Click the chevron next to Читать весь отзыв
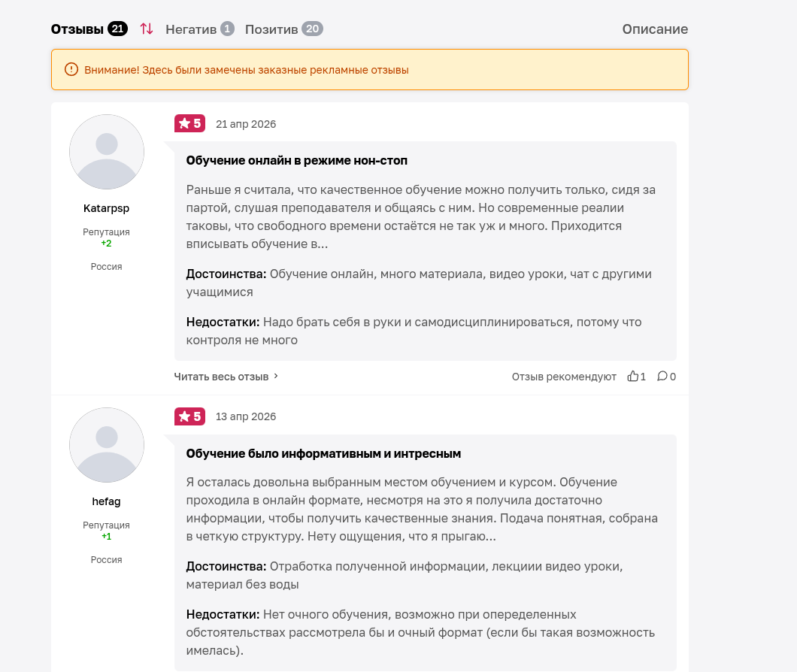 (276, 376)
